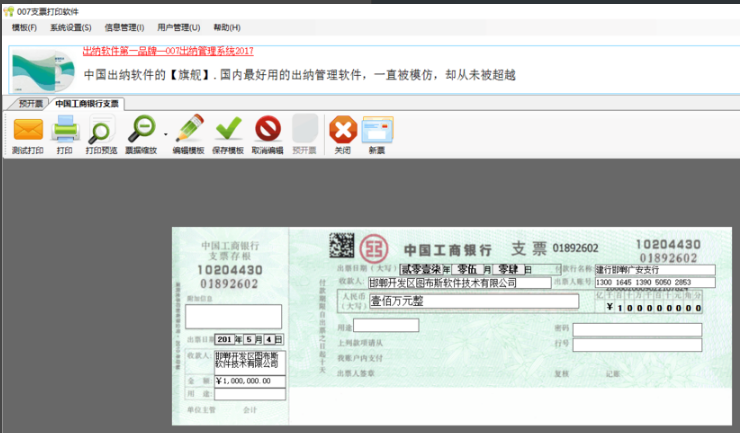Click the slogan text 中国出纳软件的【旗舰】
740x433 pixels.
click(x=149, y=75)
